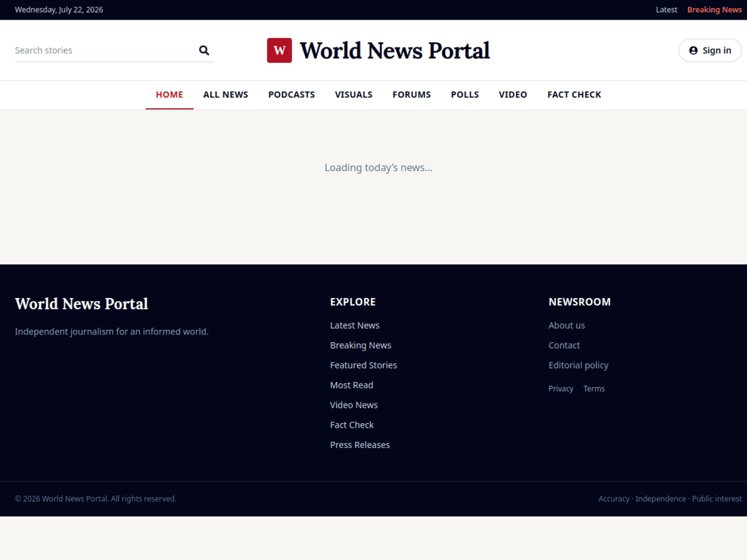747x560 pixels.
Task: Open the Fact Check nav tab
Action: (x=574, y=94)
